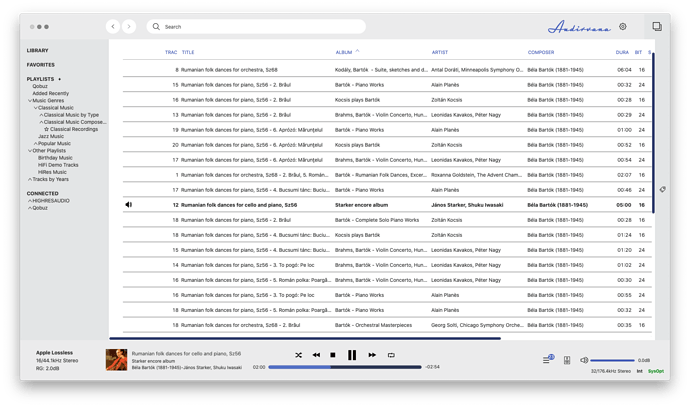
Task: Select the Jazz Music playlist
Action: click(x=51, y=136)
